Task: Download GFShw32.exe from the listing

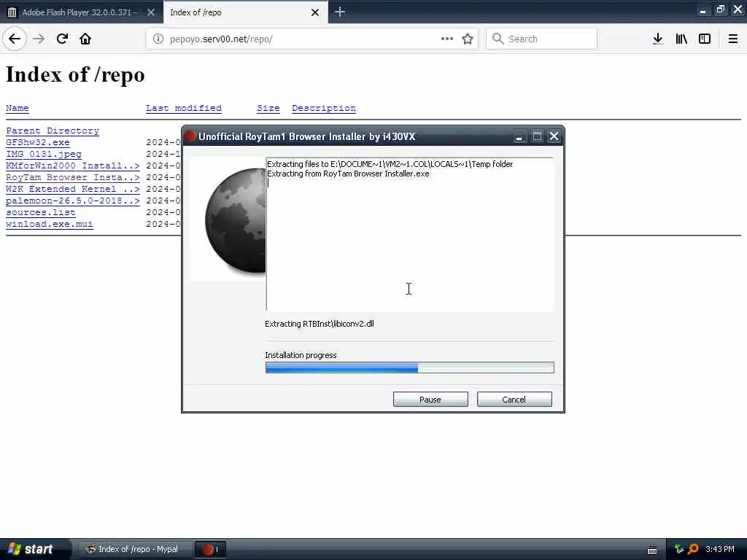Action: tap(38, 142)
